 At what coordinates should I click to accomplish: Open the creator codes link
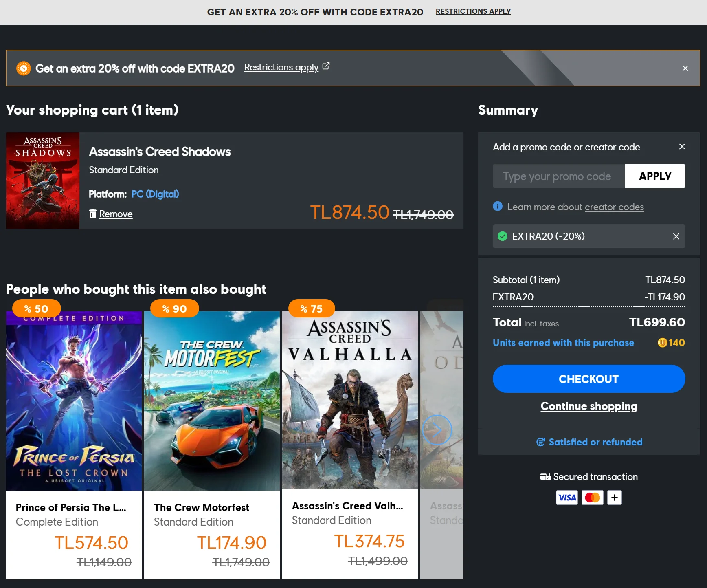click(x=614, y=207)
